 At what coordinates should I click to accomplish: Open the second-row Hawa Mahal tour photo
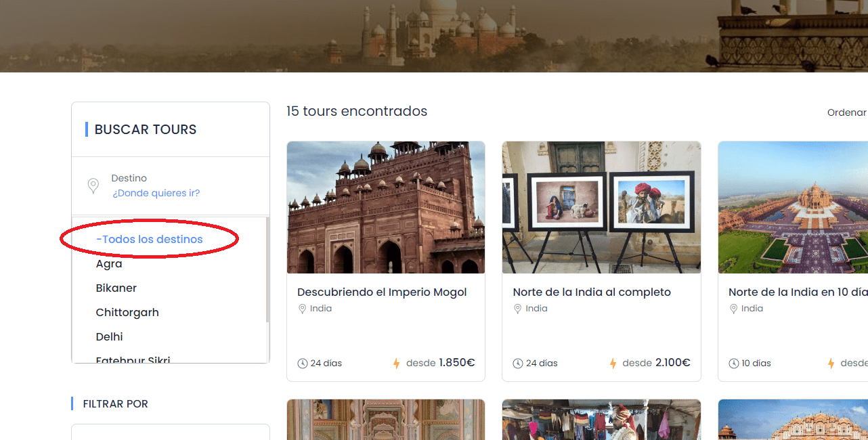(793, 420)
